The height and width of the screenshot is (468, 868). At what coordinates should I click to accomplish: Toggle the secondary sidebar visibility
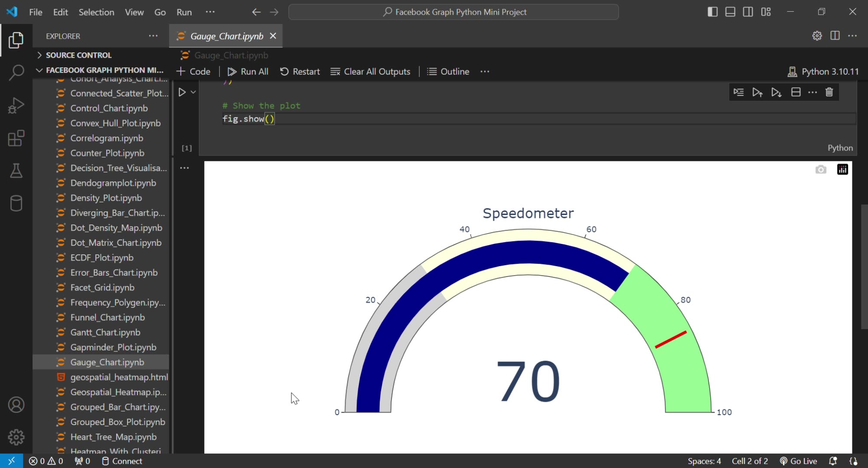pos(748,12)
